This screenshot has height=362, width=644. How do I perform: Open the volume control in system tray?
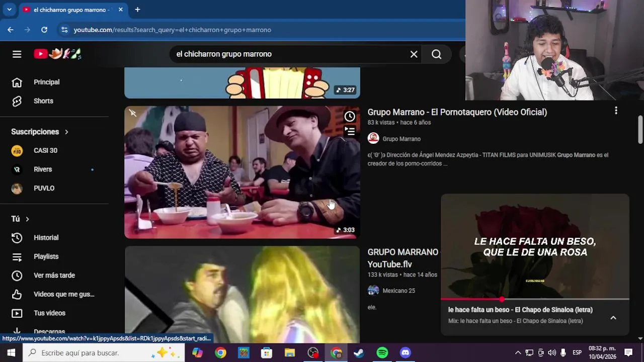point(552,353)
